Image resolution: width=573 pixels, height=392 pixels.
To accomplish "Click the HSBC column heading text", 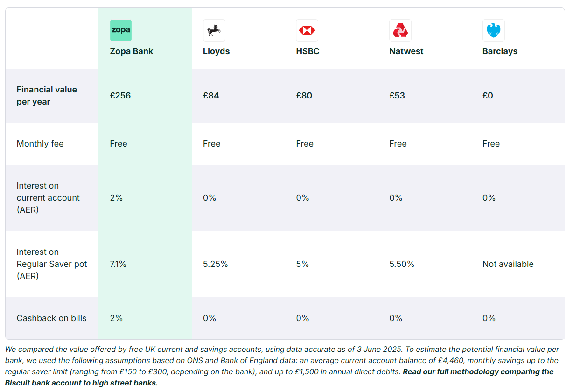I will point(307,51).
